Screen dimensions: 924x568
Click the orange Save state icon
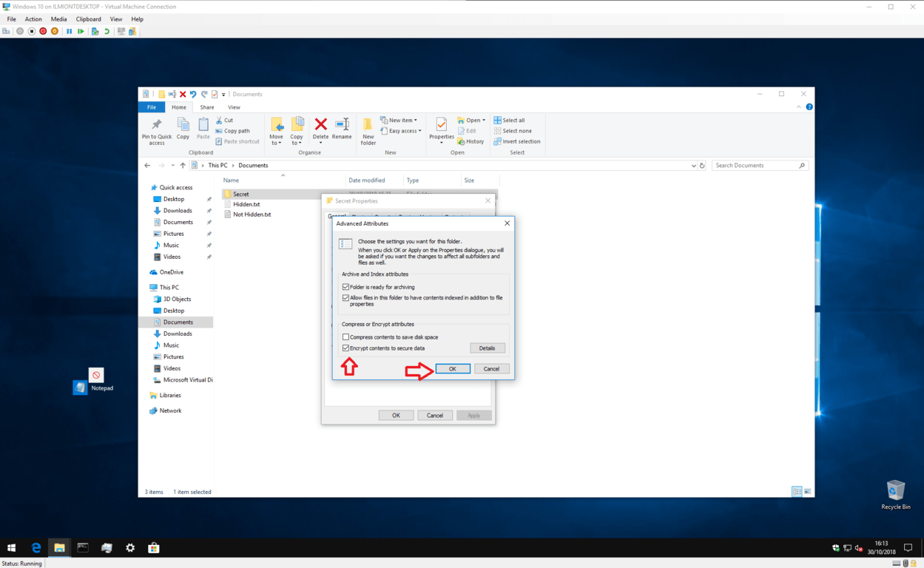55,32
